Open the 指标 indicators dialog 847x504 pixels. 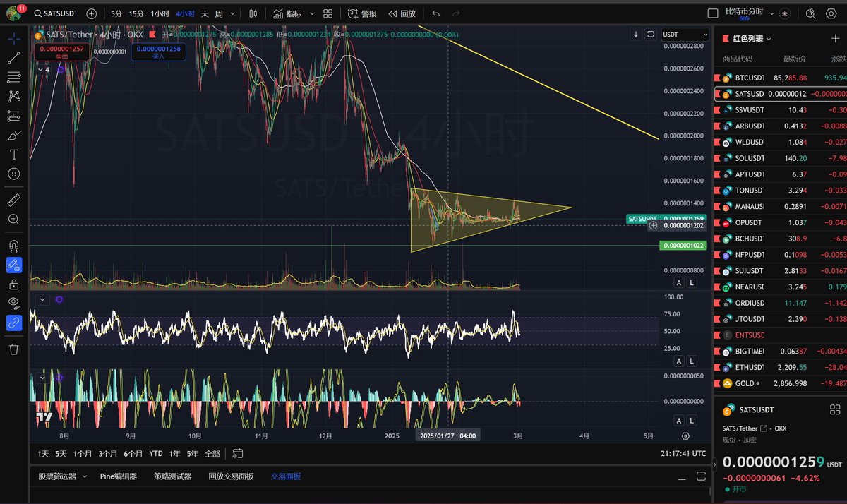tap(287, 13)
